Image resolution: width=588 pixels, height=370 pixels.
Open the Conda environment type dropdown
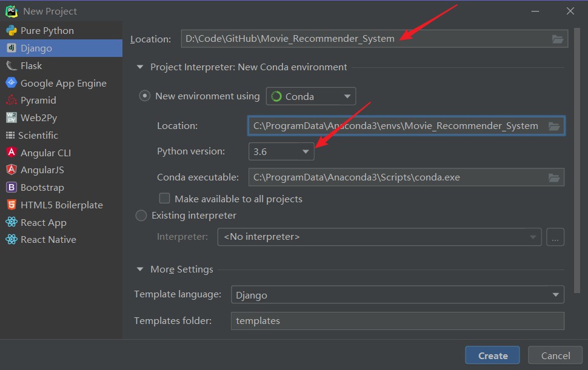(311, 97)
